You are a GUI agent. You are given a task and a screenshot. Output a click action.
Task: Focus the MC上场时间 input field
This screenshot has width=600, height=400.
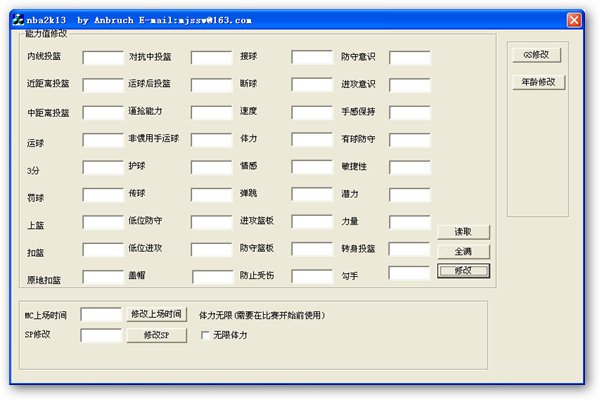click(101, 315)
